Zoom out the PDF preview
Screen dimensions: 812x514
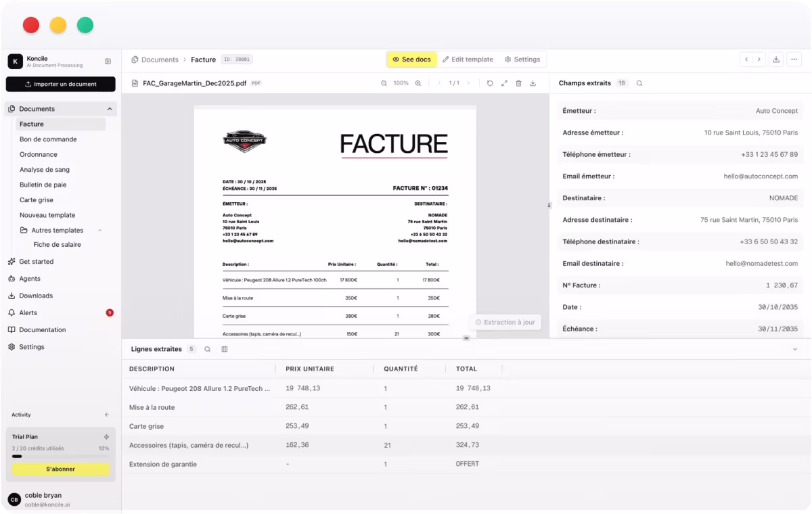pos(384,83)
